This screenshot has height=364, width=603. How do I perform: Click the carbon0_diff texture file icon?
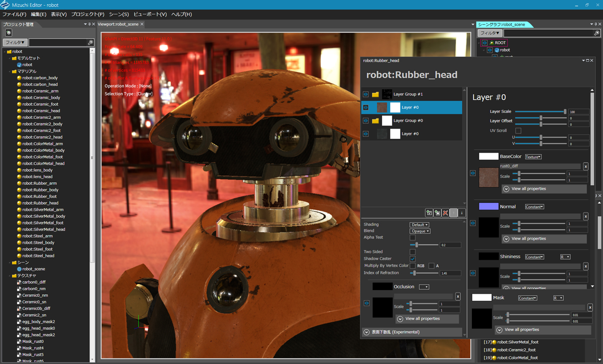coord(19,282)
